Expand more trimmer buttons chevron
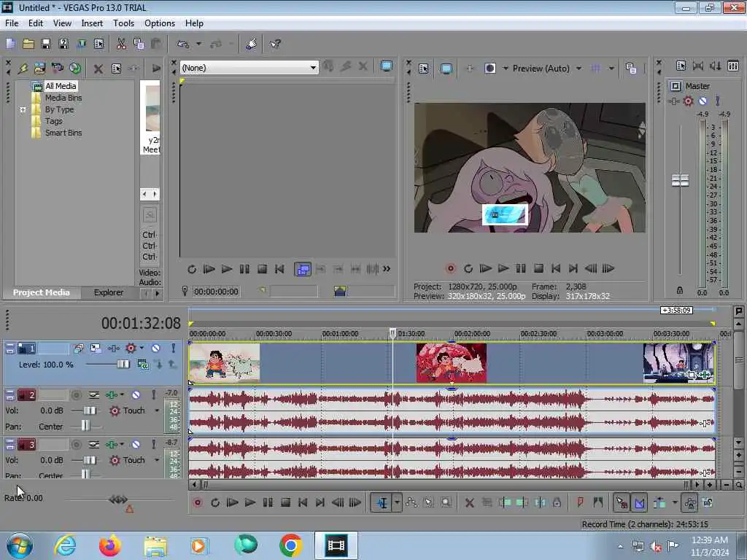This screenshot has width=747, height=560. [387, 269]
